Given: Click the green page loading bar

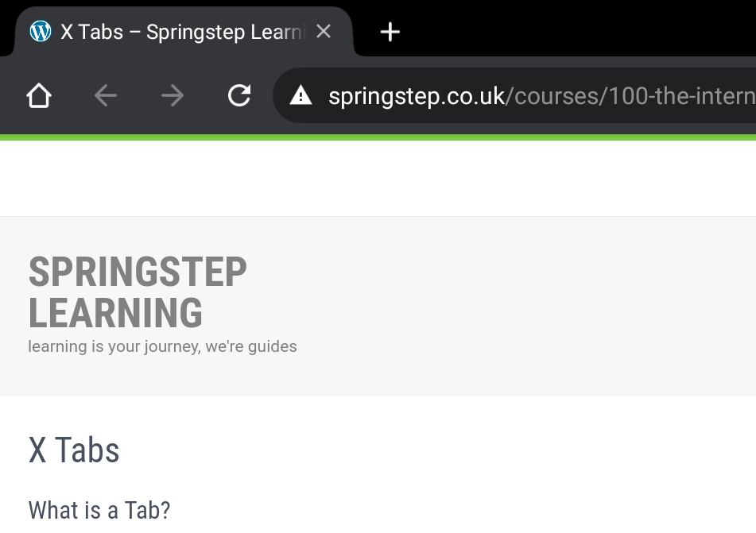Looking at the screenshot, I should point(378,138).
